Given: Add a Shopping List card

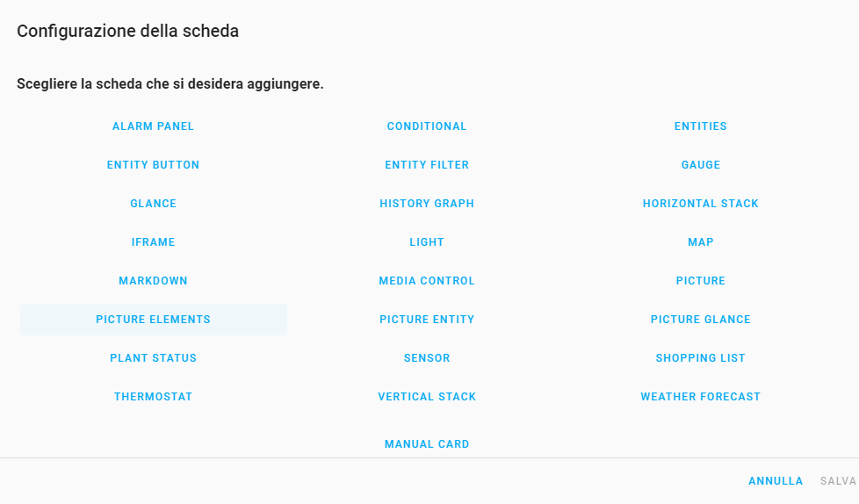Looking at the screenshot, I should point(700,357).
